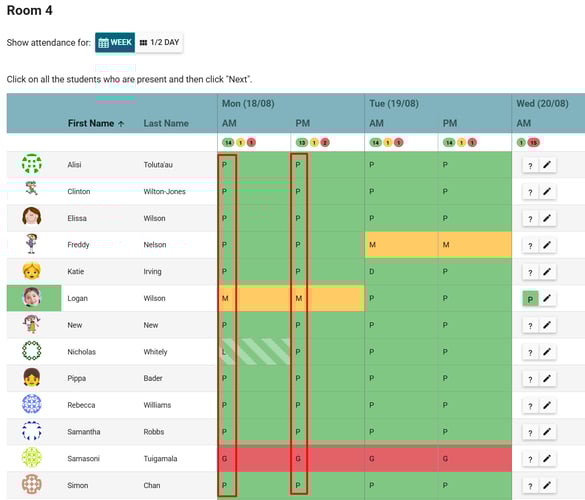
Task: Click the pencil edit icon for Logan
Action: [x=547, y=299]
